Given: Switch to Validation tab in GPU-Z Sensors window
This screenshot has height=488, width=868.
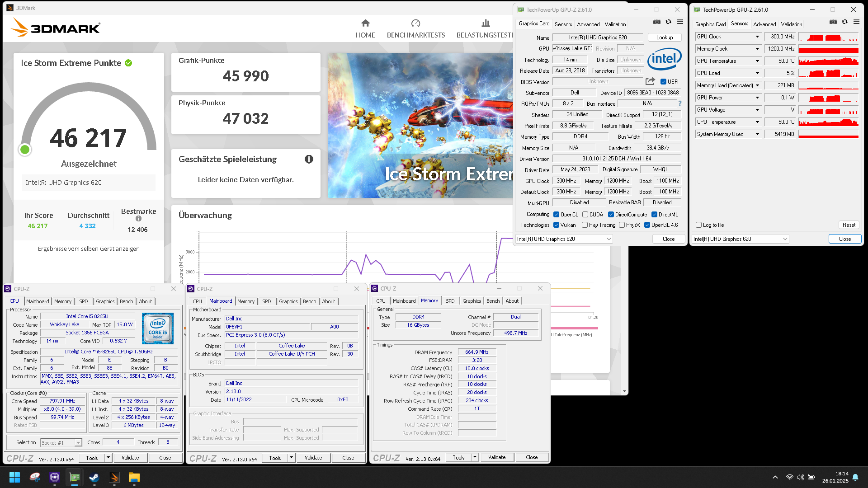Looking at the screenshot, I should [x=792, y=24].
